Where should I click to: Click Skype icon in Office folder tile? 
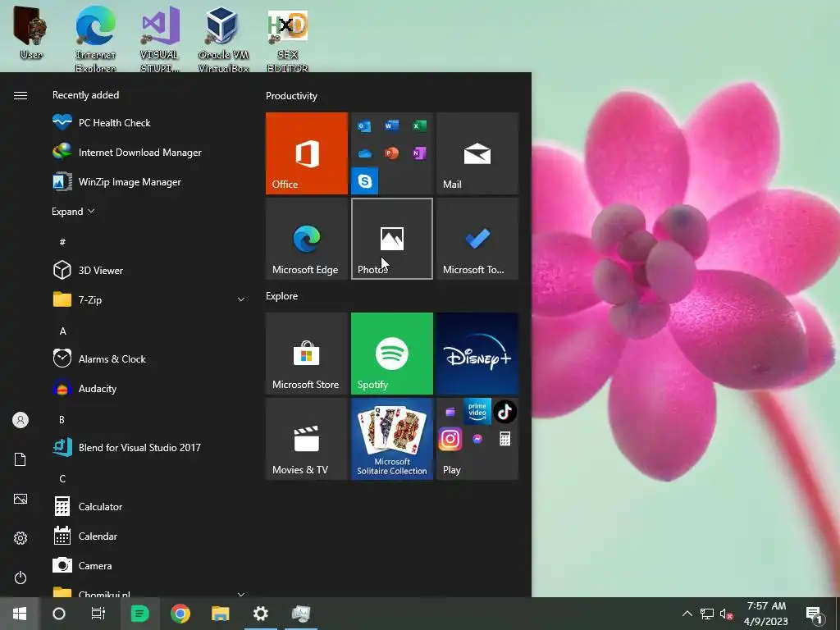click(x=365, y=181)
